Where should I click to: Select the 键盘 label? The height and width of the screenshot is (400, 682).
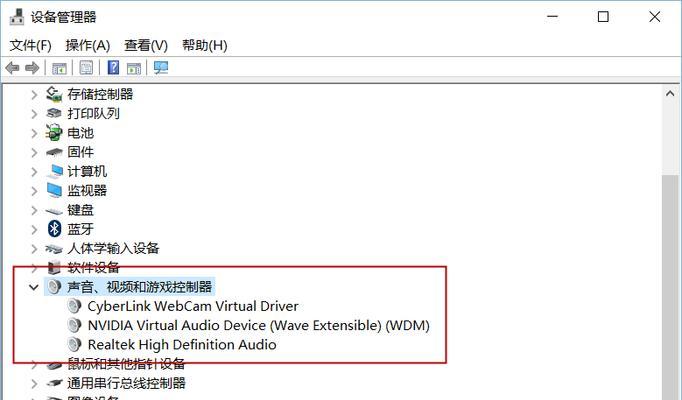coord(80,210)
